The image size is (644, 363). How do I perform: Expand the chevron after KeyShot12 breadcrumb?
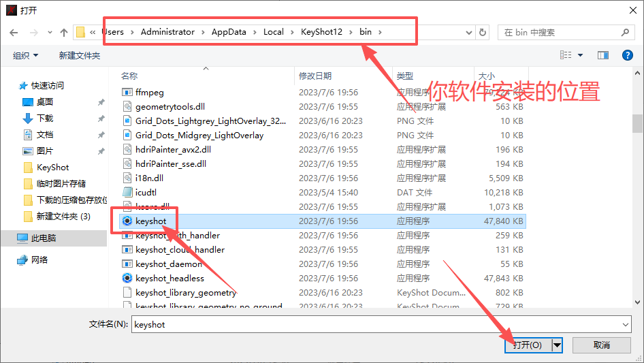351,32
